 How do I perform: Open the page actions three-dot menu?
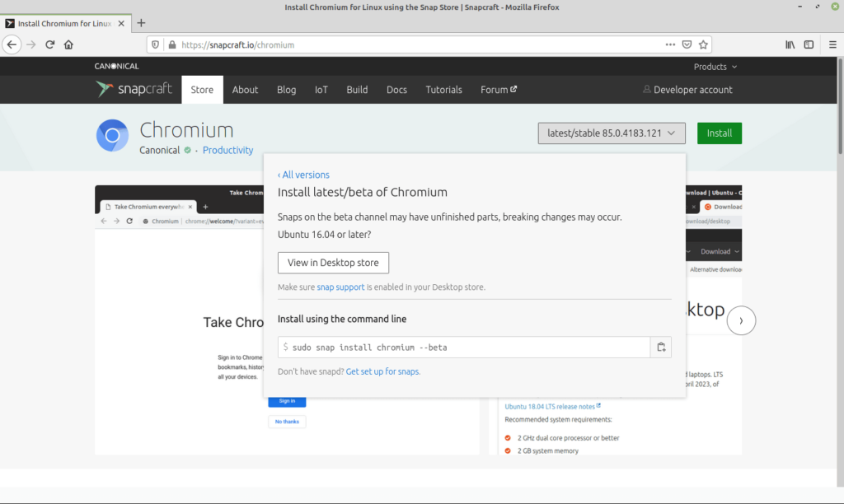(x=670, y=44)
